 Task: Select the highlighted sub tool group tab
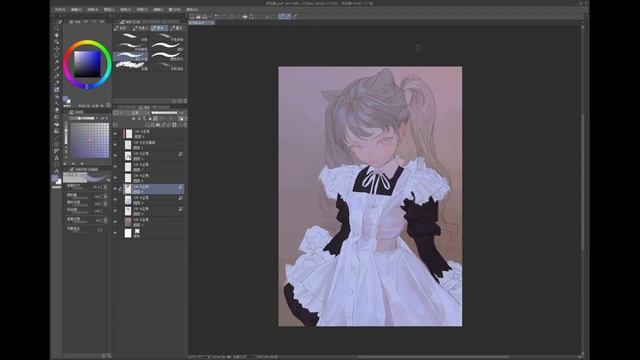(x=160, y=28)
